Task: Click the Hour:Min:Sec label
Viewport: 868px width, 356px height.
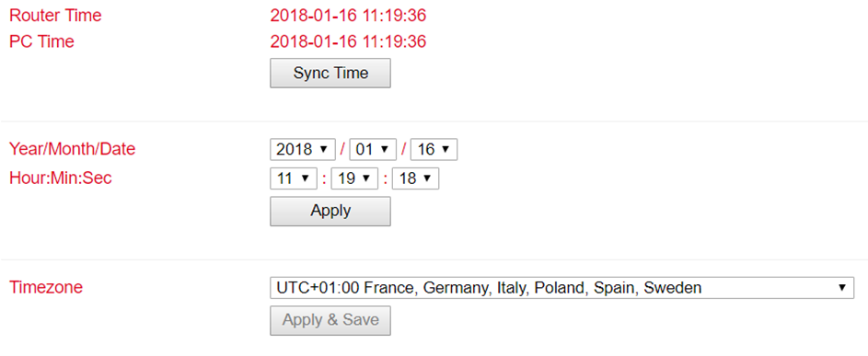Action: (61, 178)
